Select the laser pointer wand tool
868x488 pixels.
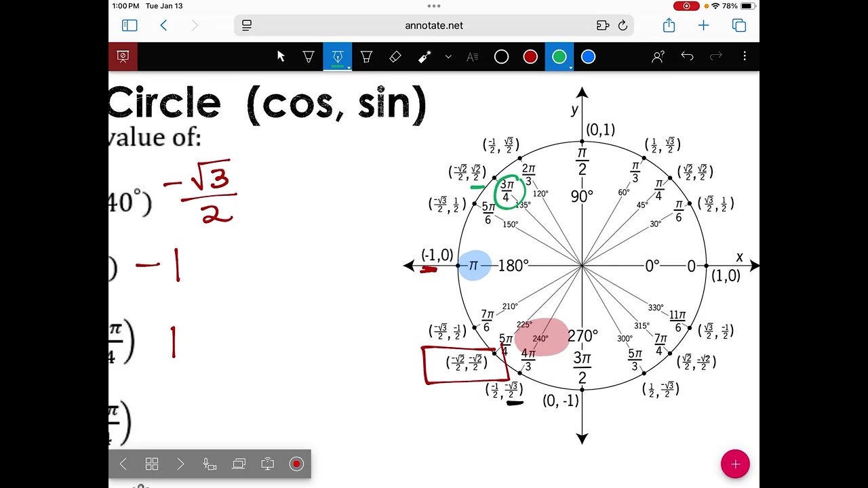[x=425, y=57]
